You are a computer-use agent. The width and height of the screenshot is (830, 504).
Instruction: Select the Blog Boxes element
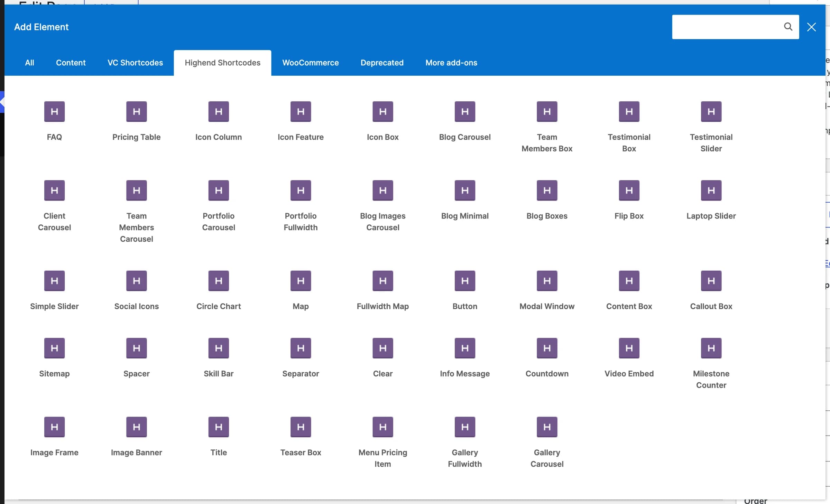point(547,200)
